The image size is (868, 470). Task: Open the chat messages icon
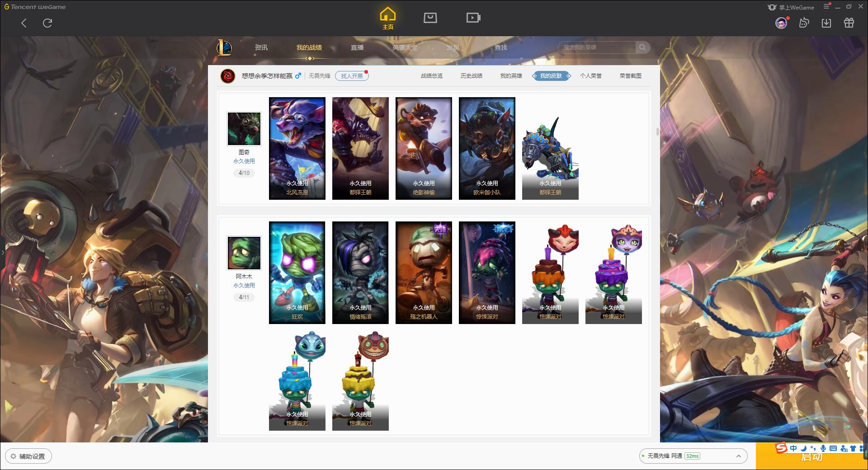[x=804, y=23]
